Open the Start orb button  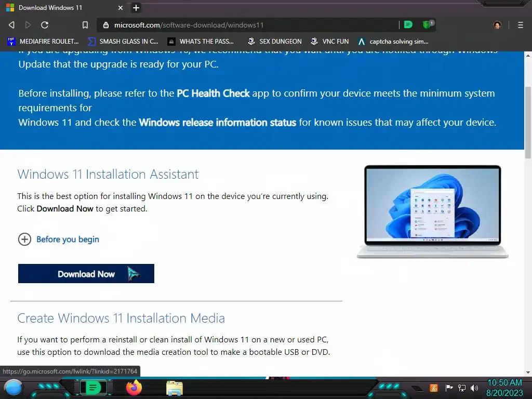click(x=14, y=388)
